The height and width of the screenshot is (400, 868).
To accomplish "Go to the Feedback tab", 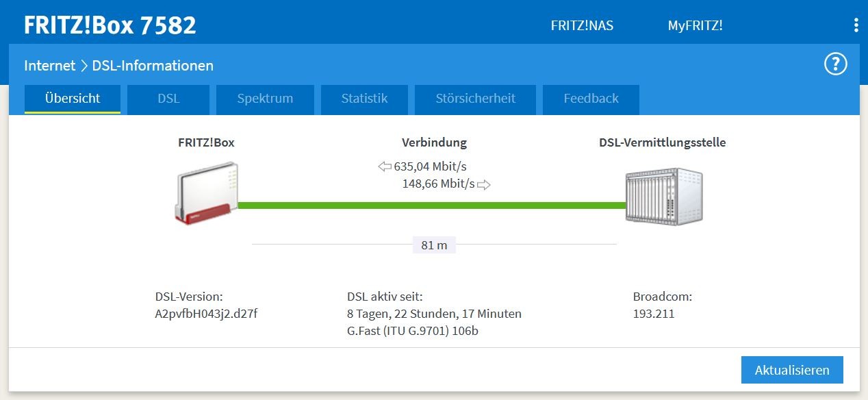I will [591, 99].
